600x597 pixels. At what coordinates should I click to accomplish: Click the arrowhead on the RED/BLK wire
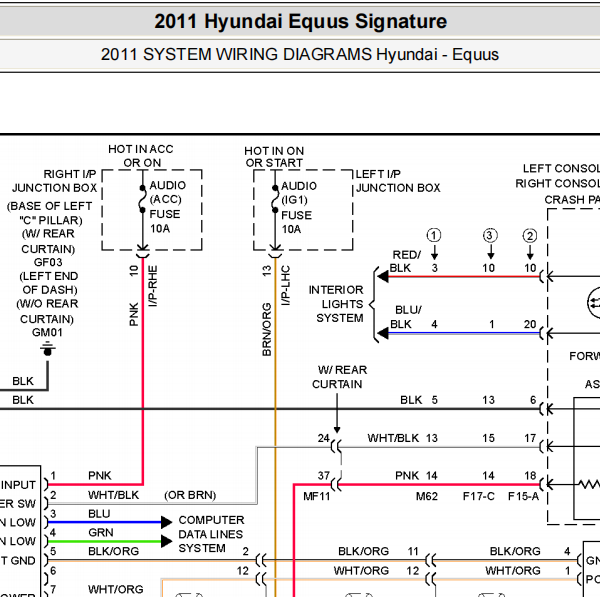coord(383,276)
